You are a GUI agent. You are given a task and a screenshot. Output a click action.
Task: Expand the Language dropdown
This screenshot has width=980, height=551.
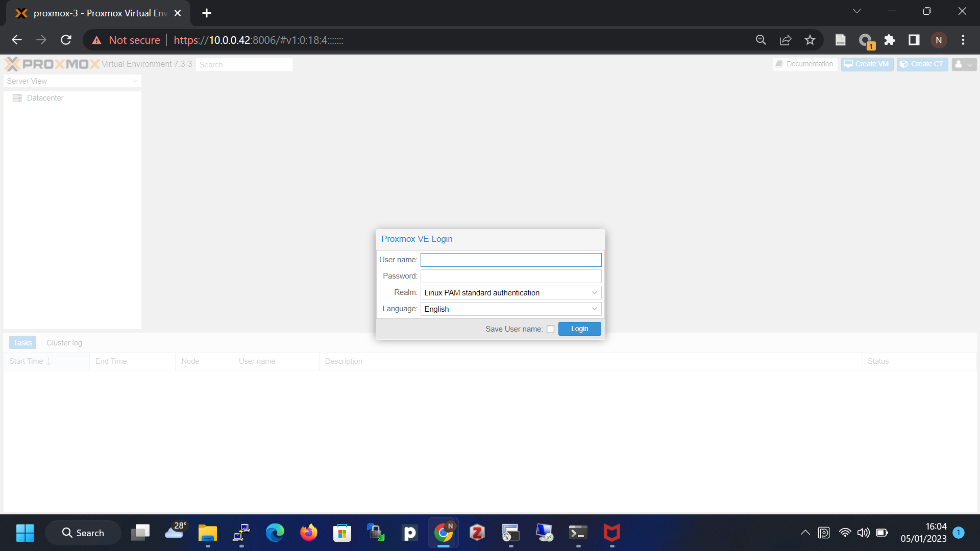[x=594, y=309]
